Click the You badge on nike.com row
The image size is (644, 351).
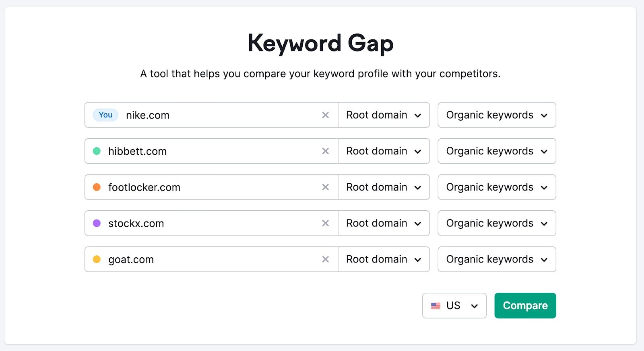tap(105, 115)
